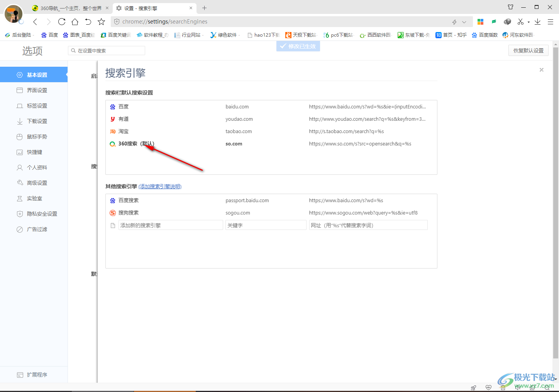Open the 河东软件园 bookmark
559x392 pixels.
point(518,35)
